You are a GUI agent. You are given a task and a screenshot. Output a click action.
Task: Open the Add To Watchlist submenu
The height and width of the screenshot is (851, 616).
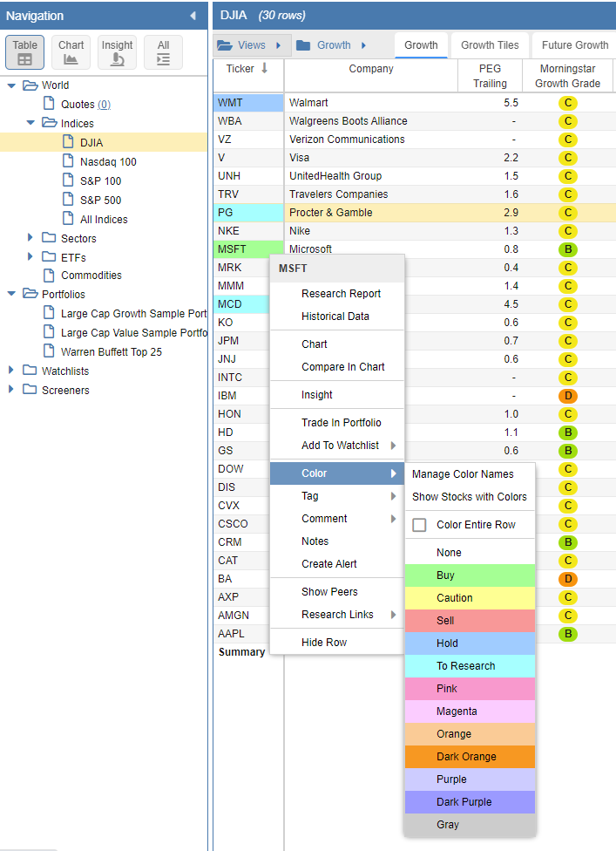click(337, 445)
